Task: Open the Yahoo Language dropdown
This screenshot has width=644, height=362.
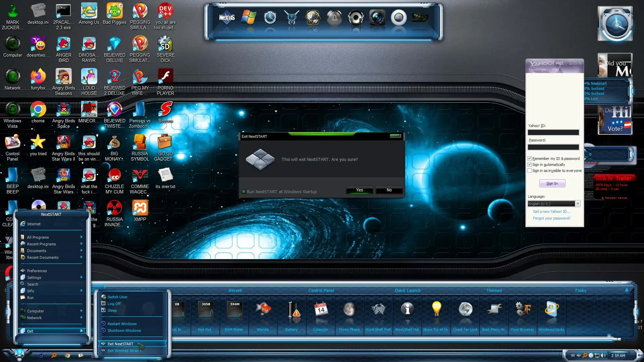Action: pyautogui.click(x=577, y=204)
